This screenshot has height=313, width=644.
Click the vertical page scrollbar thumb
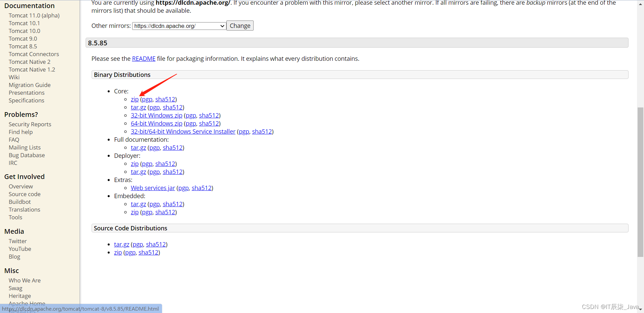[640, 182]
